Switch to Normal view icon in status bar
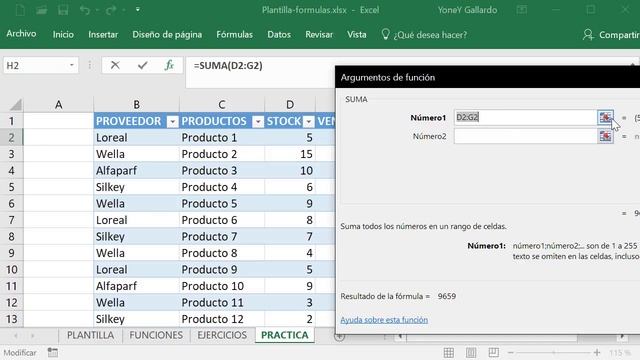The height and width of the screenshot is (360, 640). [x=449, y=353]
